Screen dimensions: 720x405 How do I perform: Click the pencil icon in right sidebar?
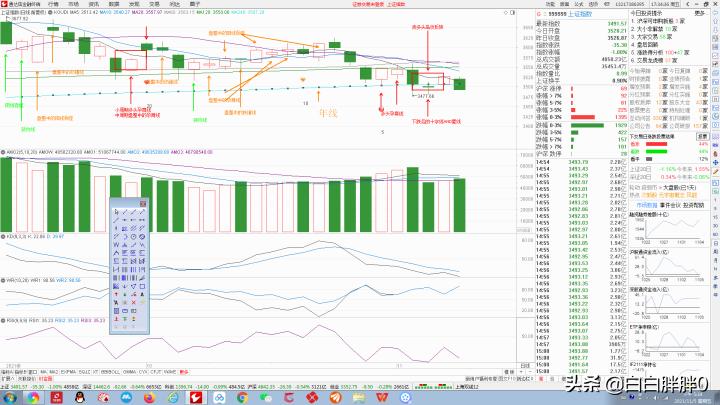715,171
